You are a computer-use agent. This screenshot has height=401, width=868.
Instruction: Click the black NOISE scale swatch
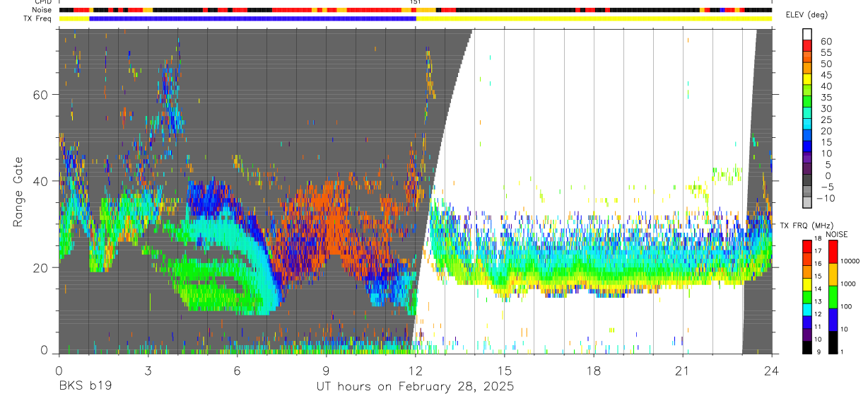point(833,342)
